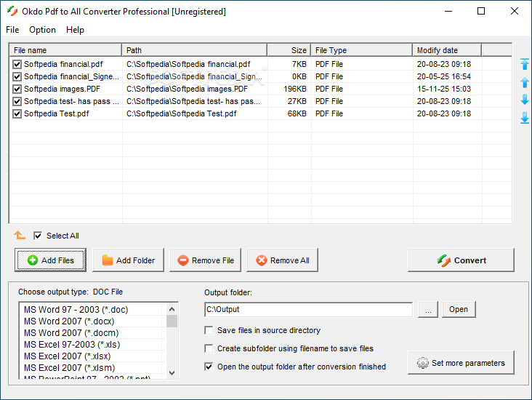Select MS Excel 97-2003 (*.xls) output type
Screen dimensions: 532x400
point(90,345)
